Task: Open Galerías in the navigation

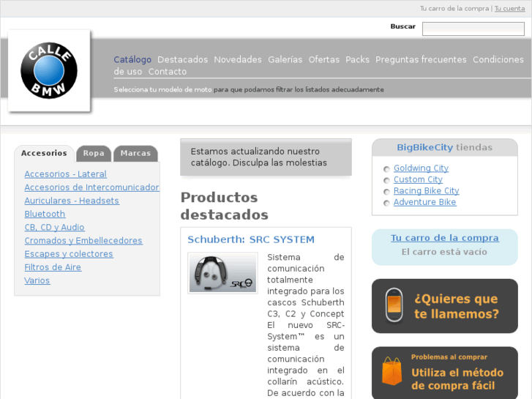Action: tap(285, 59)
